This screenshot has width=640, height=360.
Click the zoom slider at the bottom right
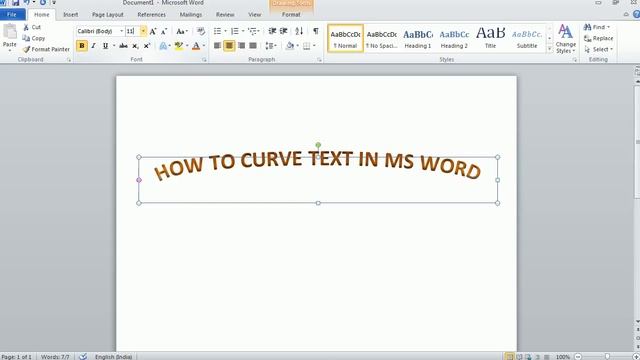(607, 357)
